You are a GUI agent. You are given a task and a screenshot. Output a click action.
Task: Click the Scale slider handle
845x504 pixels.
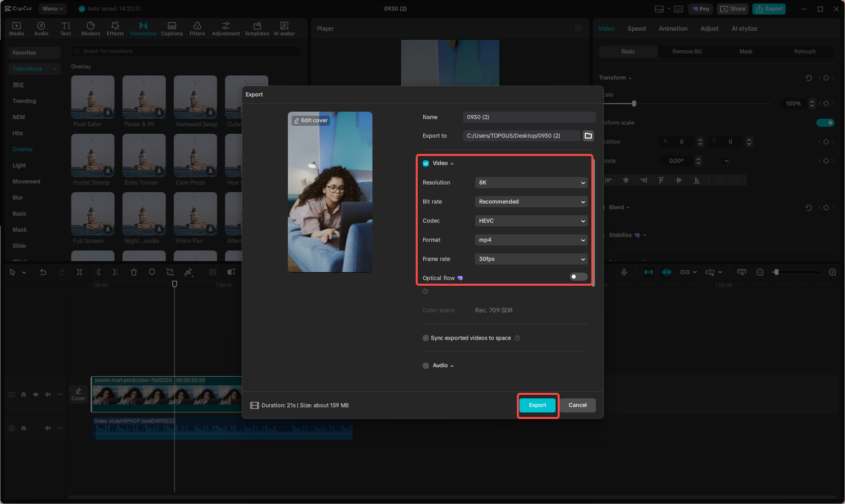tap(633, 103)
